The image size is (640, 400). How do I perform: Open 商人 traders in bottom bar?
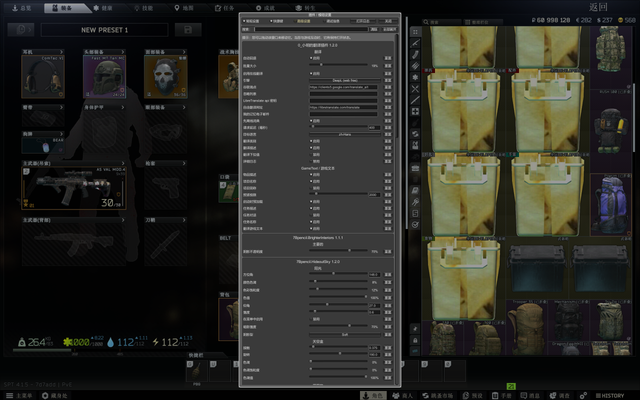pos(402,396)
